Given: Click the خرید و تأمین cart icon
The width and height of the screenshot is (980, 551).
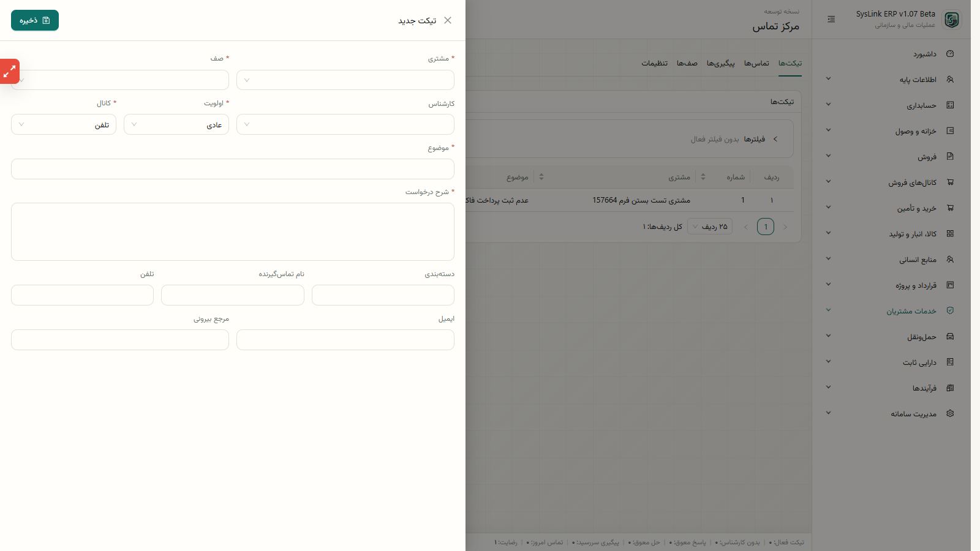Looking at the screenshot, I should pyautogui.click(x=950, y=208).
